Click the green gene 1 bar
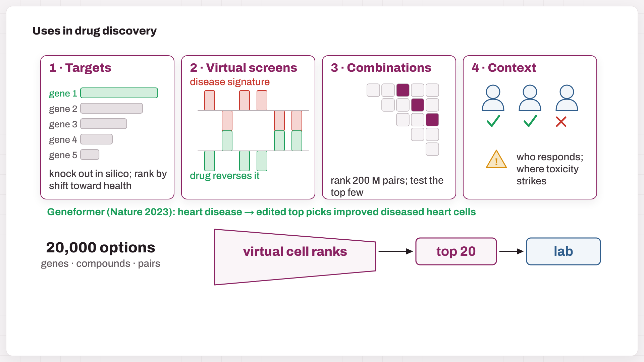Image resolution: width=644 pixels, height=362 pixels. coord(119,93)
